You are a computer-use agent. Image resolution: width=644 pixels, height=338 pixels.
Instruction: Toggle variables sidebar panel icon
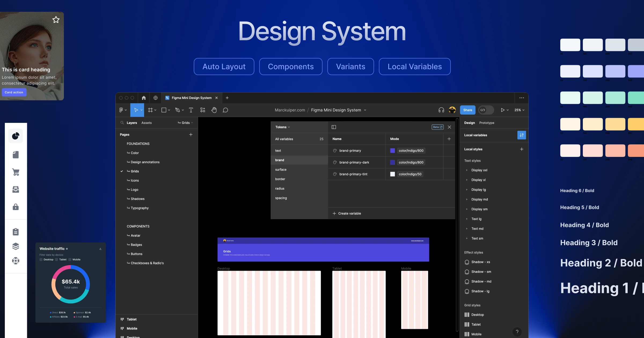pyautogui.click(x=334, y=127)
